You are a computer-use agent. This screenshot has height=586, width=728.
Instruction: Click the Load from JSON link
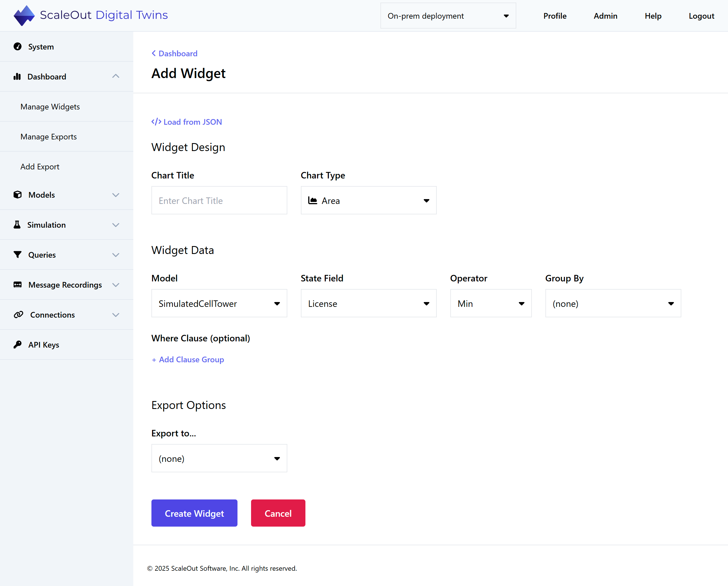click(x=192, y=122)
